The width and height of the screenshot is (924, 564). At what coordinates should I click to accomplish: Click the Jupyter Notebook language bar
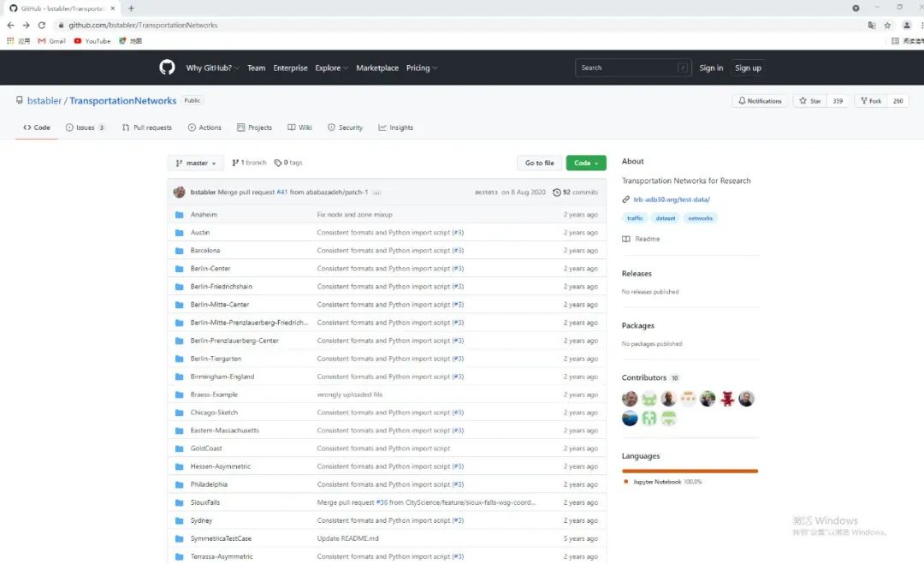(x=690, y=471)
